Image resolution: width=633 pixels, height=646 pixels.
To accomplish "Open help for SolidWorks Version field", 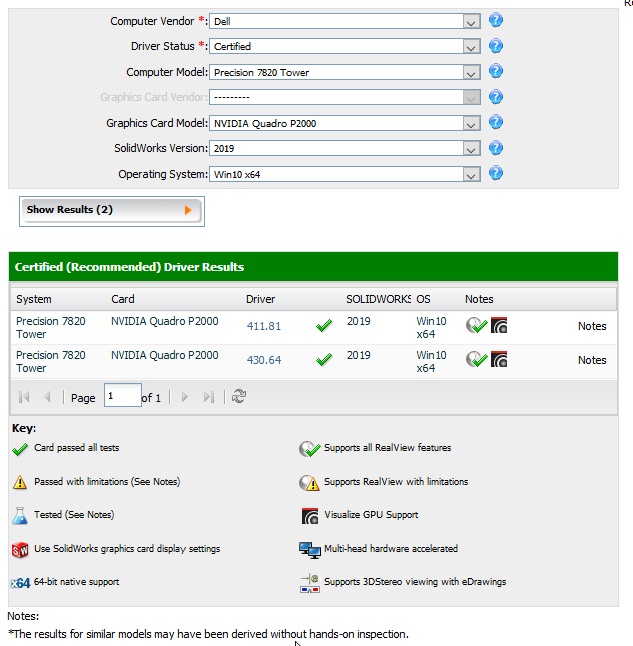I will coord(496,148).
